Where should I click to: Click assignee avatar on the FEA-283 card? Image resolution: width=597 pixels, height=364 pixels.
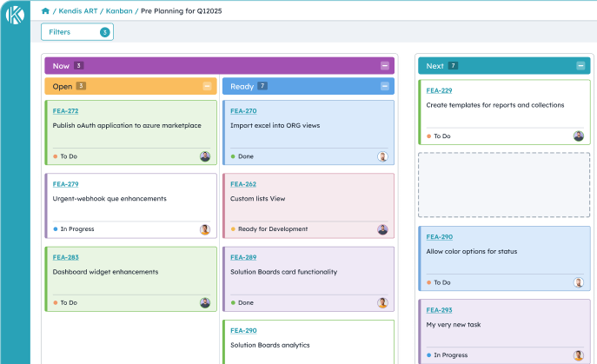tap(205, 302)
